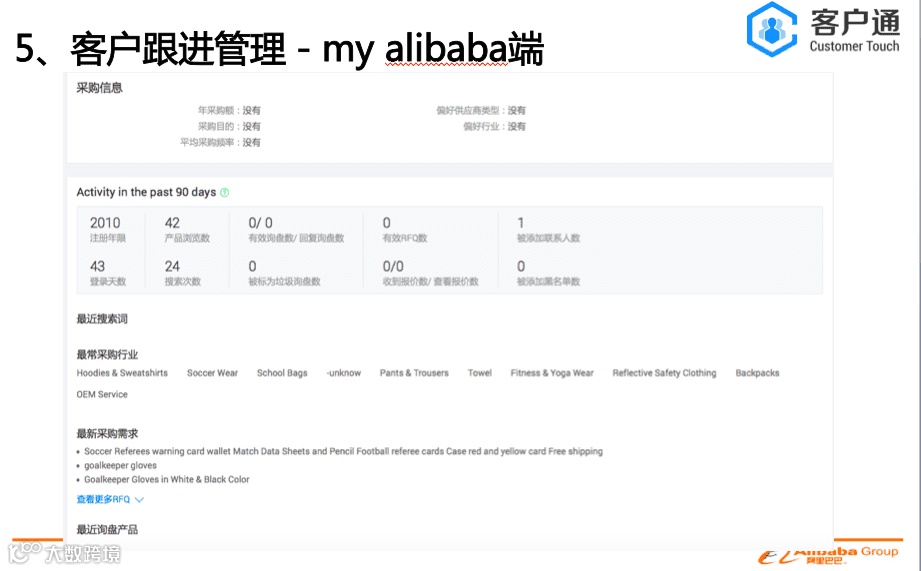This screenshot has height=571, width=921.
Task: Click the 被标为垃圾询盘数 stat
Action: point(284,273)
